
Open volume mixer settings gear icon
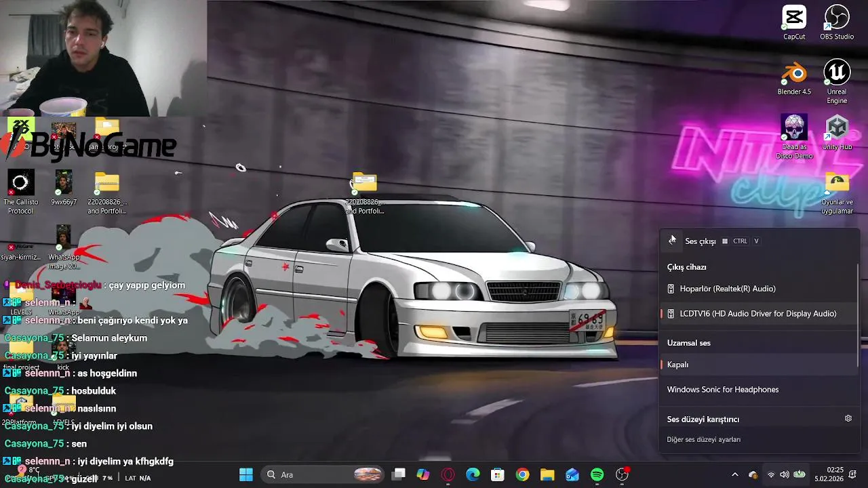click(848, 419)
